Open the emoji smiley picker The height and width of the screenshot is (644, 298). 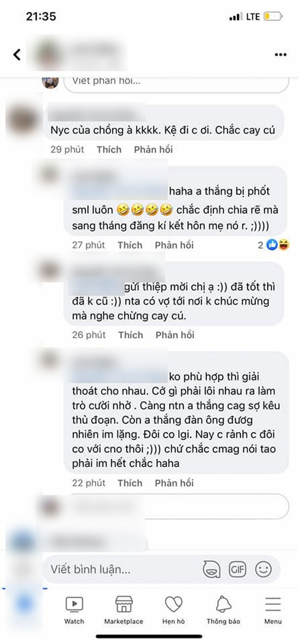(263, 569)
